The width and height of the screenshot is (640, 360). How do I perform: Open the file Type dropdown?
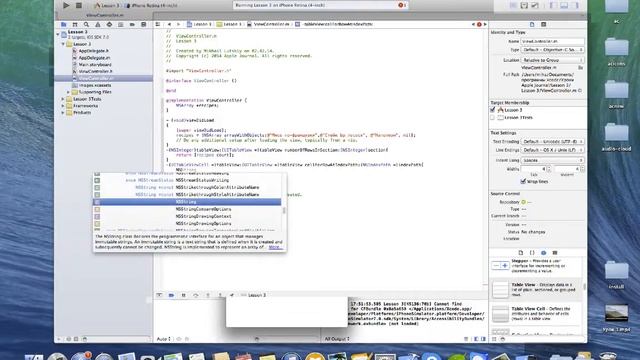pyautogui.click(x=553, y=50)
